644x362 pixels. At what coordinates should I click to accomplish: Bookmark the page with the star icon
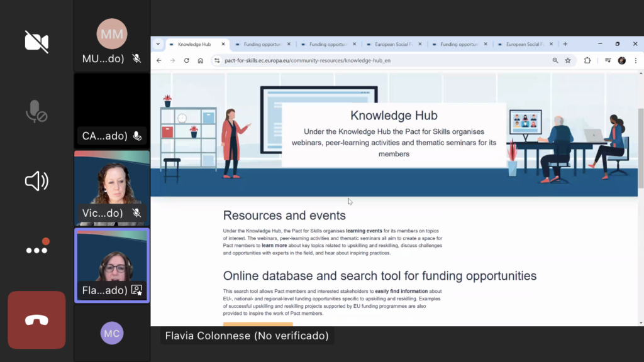[x=568, y=60]
